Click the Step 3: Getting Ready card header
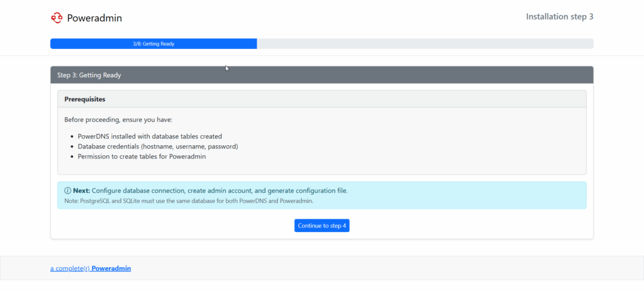Viewport: 644px width, 291px height. pyautogui.click(x=321, y=75)
